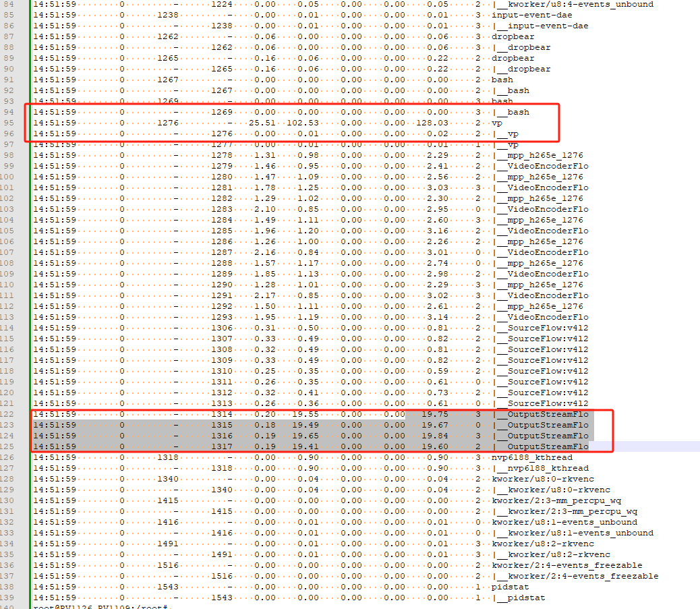Click the vp process name on line 95
The height and width of the screenshot is (609, 700).
[x=497, y=123]
